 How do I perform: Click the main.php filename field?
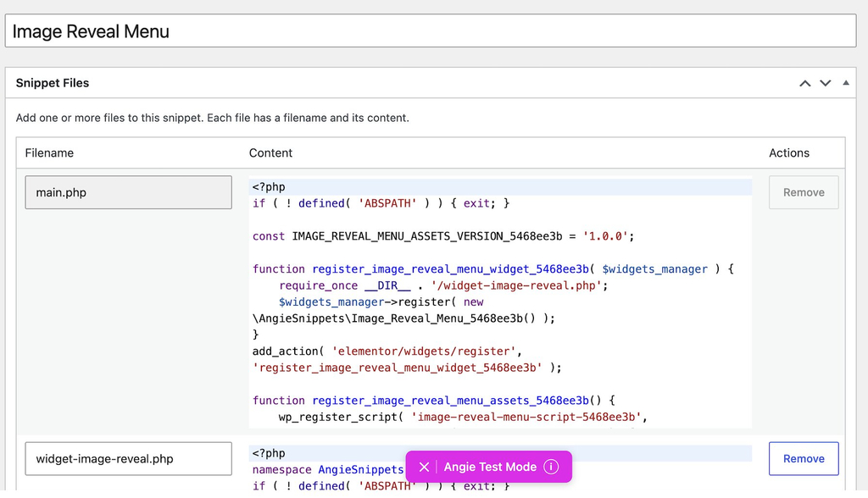click(x=129, y=192)
